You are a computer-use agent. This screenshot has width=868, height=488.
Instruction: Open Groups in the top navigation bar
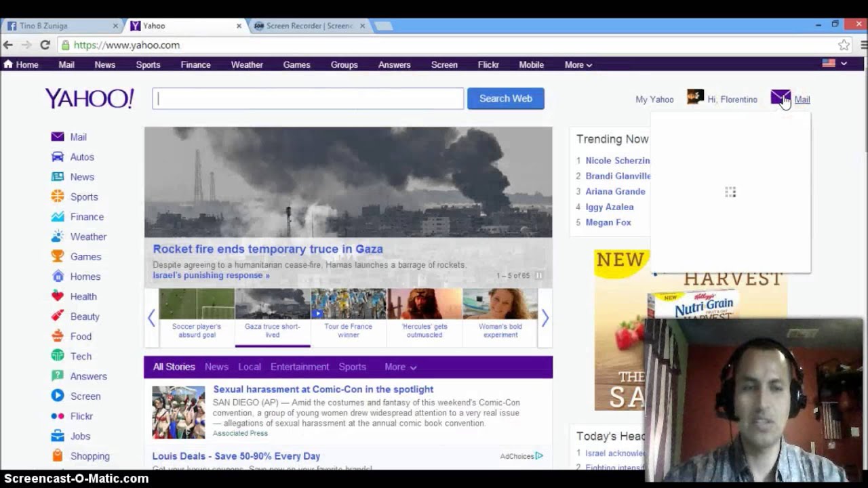344,65
